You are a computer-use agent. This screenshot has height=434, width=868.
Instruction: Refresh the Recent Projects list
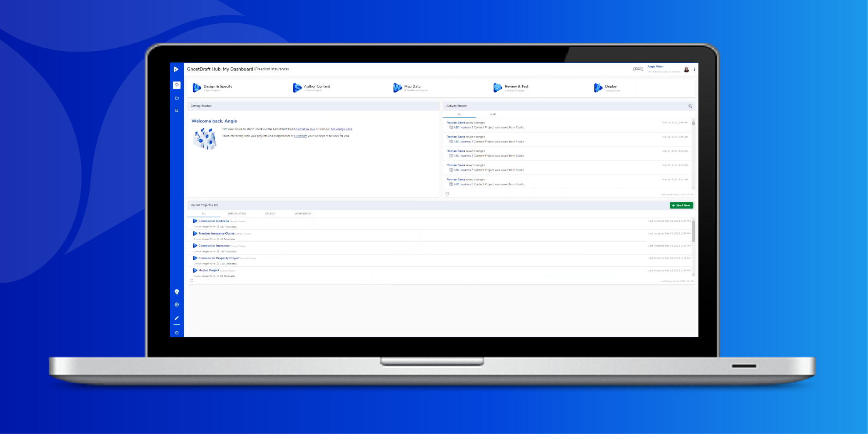pyautogui.click(x=192, y=280)
